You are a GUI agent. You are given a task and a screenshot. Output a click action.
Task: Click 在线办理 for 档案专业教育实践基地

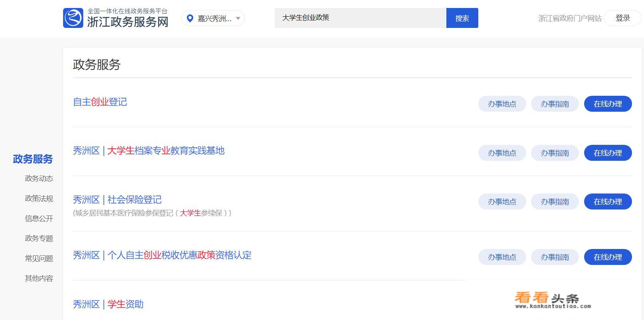(x=608, y=153)
